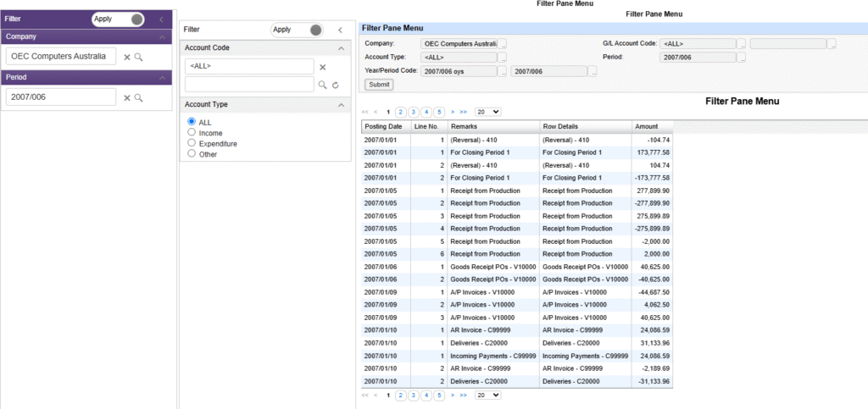Open top page-size dropdown showing 20

pos(488,112)
